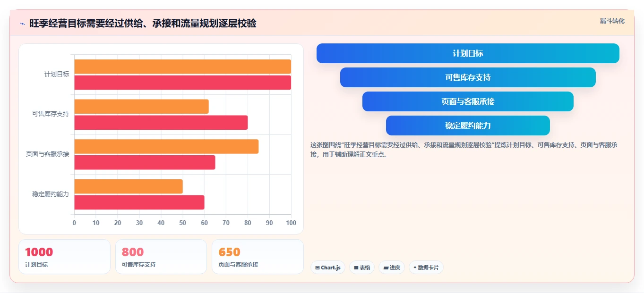Click the 表格 chip

[362, 268]
